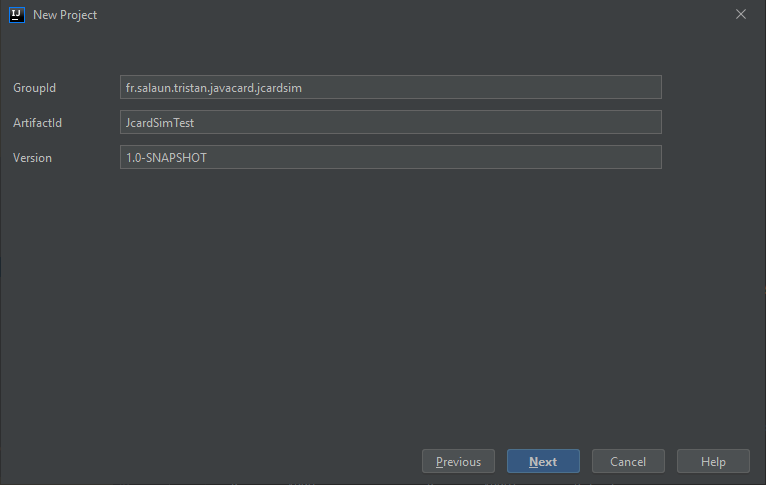Click the empty right end of GroupId field

(600, 88)
